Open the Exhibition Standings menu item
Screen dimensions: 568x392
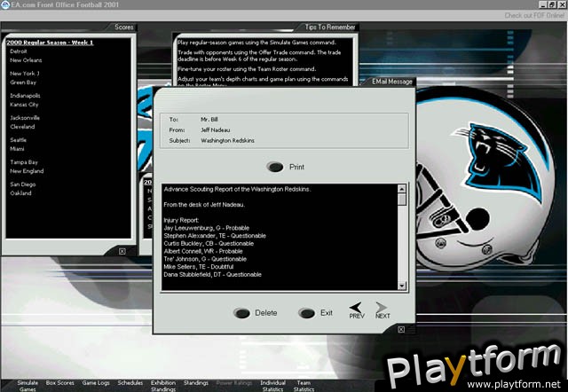pyautogui.click(x=163, y=386)
